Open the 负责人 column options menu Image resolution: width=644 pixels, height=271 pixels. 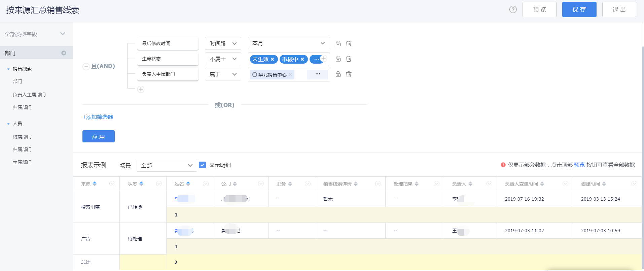tap(489, 183)
